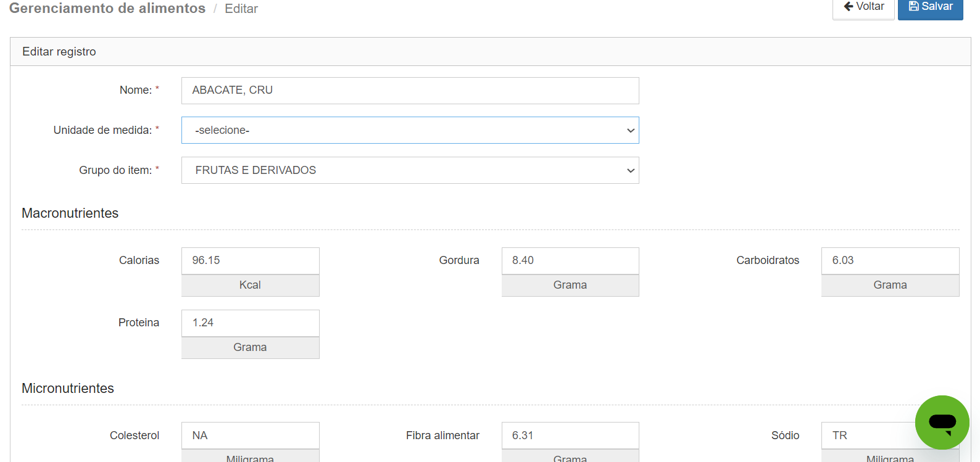Save the record with Salvar
The height and width of the screenshot is (462, 980).
930,9
